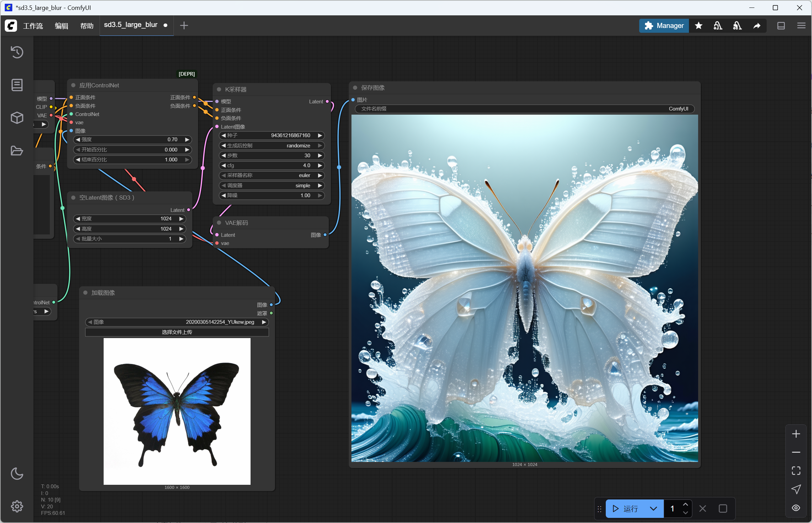Screen dimensions: 812x523
Task: Collapse the 加载图像 node via its dot
Action: pyautogui.click(x=86, y=293)
